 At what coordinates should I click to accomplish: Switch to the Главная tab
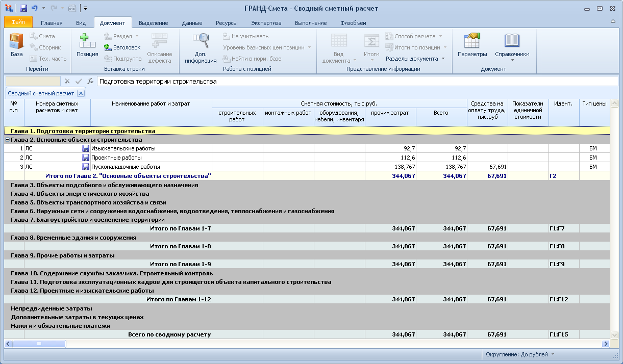(52, 23)
